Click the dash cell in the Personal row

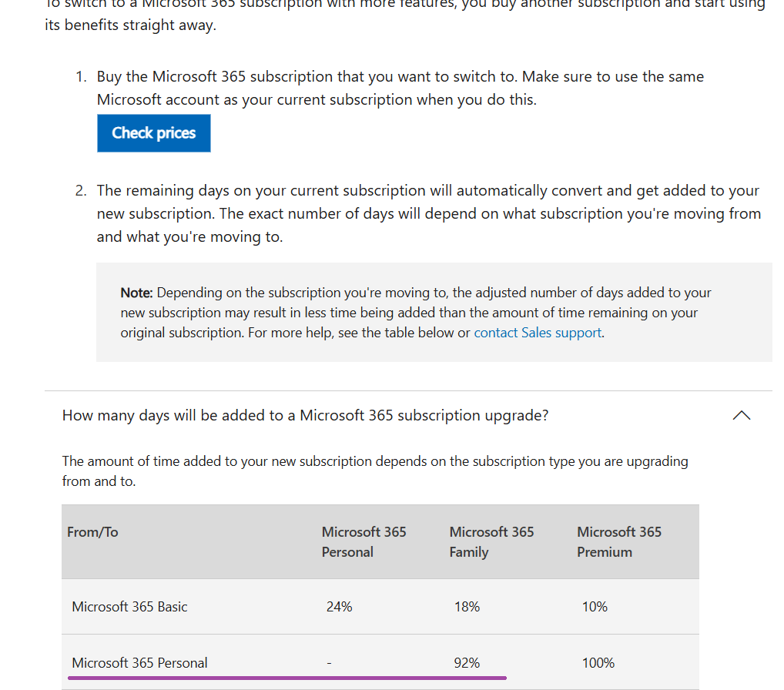(x=329, y=664)
